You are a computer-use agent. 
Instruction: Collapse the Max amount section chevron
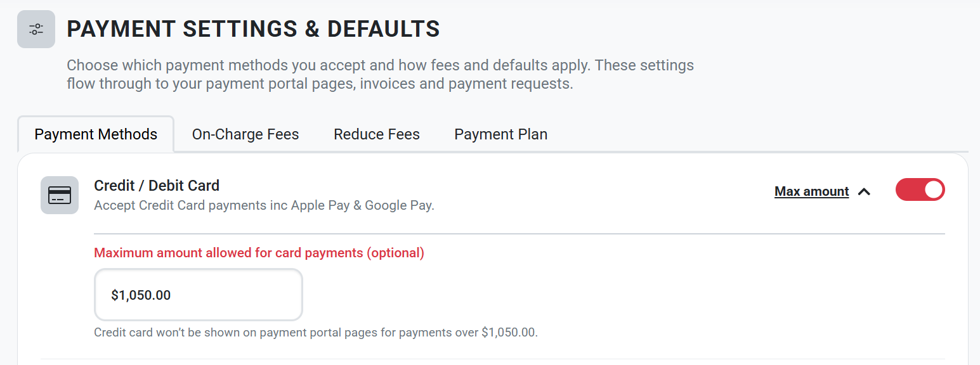(864, 191)
